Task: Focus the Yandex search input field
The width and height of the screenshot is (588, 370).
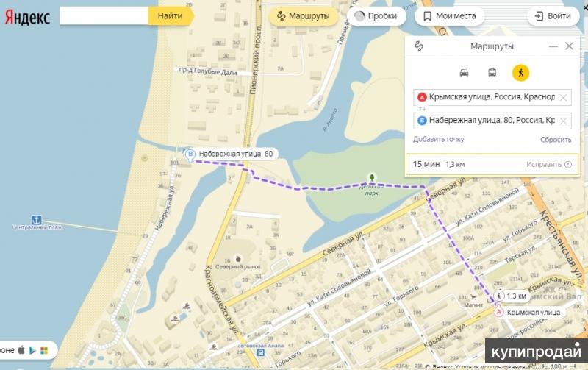Action: 104,15
